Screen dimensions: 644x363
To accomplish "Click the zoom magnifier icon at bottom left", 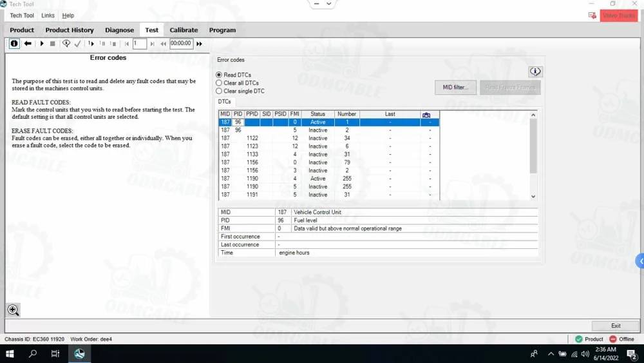I will click(x=13, y=310).
